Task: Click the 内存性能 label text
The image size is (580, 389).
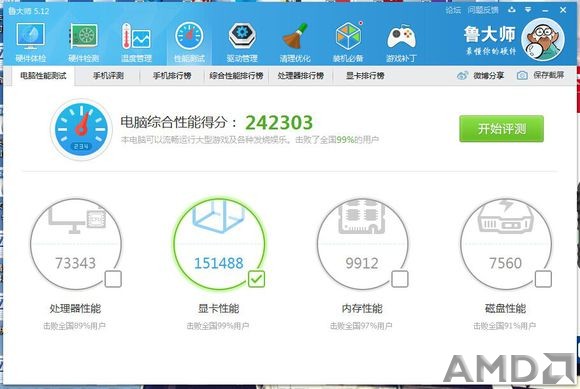Action: coord(362,308)
